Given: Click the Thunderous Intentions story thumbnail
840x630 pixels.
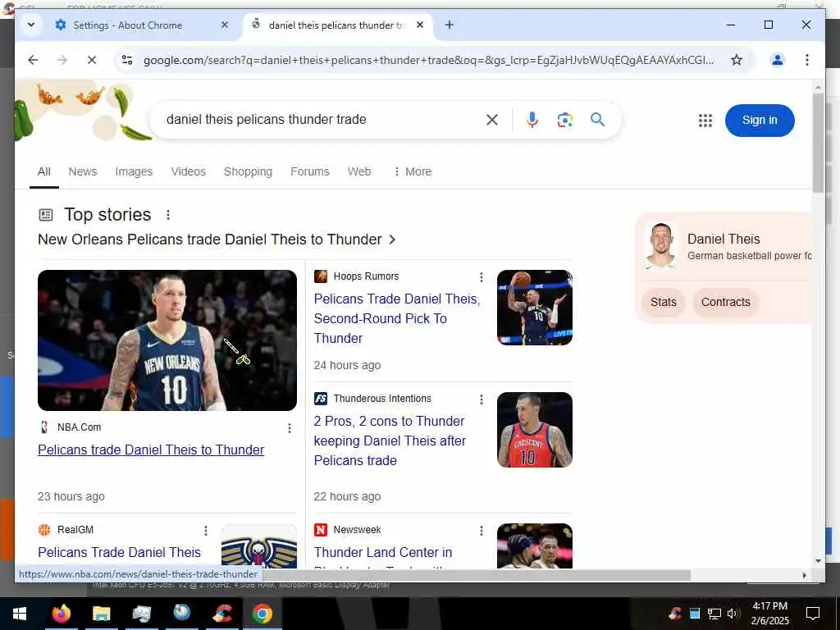Looking at the screenshot, I should (x=535, y=430).
